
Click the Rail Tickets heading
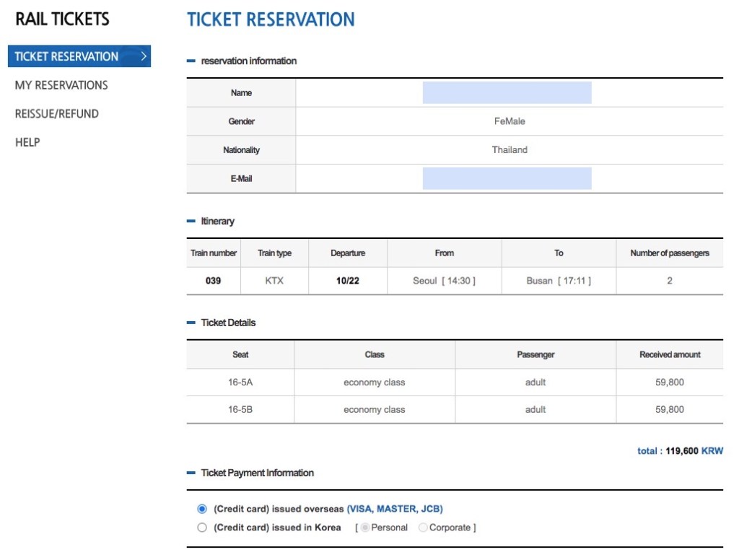62,19
